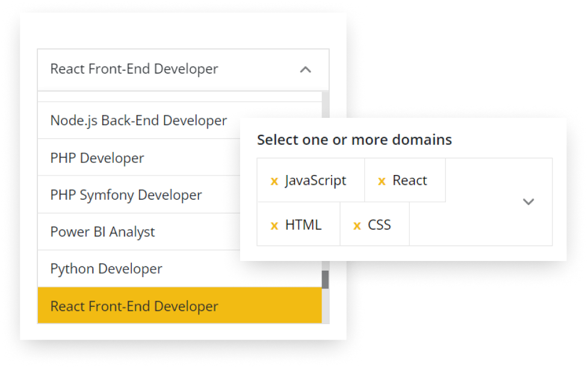The width and height of the screenshot is (588, 368).
Task: Choose Python Developer from the role list
Action: (106, 269)
